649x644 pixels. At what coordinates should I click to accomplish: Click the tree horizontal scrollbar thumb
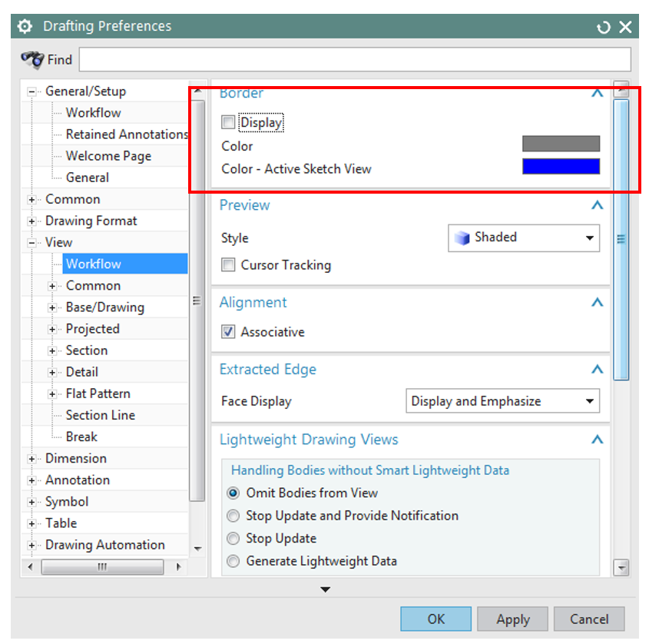(x=102, y=566)
